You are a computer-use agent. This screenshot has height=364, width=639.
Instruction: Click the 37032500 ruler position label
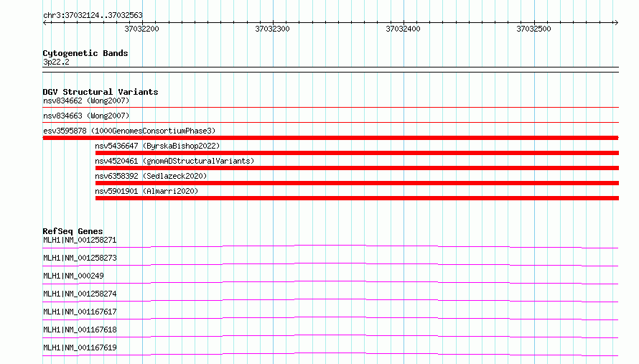(533, 29)
